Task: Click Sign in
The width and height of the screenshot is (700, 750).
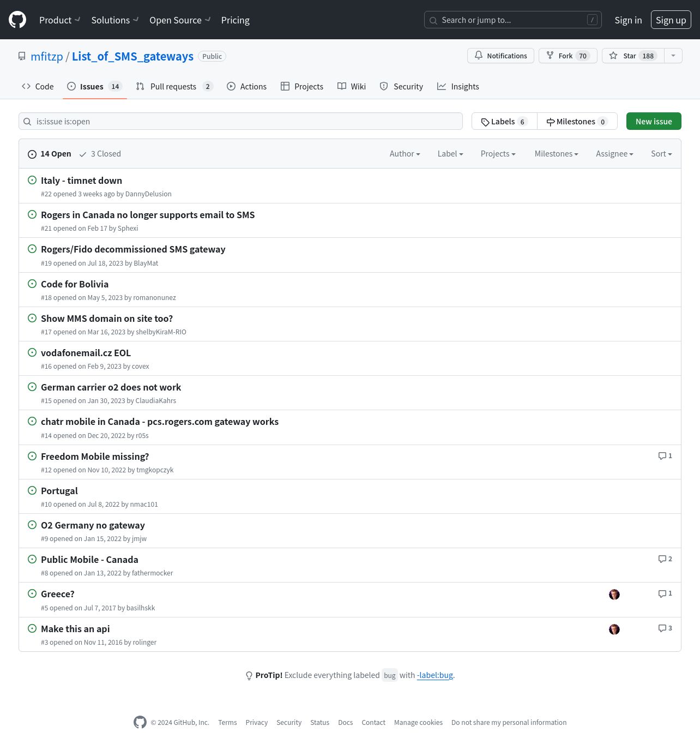Action: click(x=628, y=20)
